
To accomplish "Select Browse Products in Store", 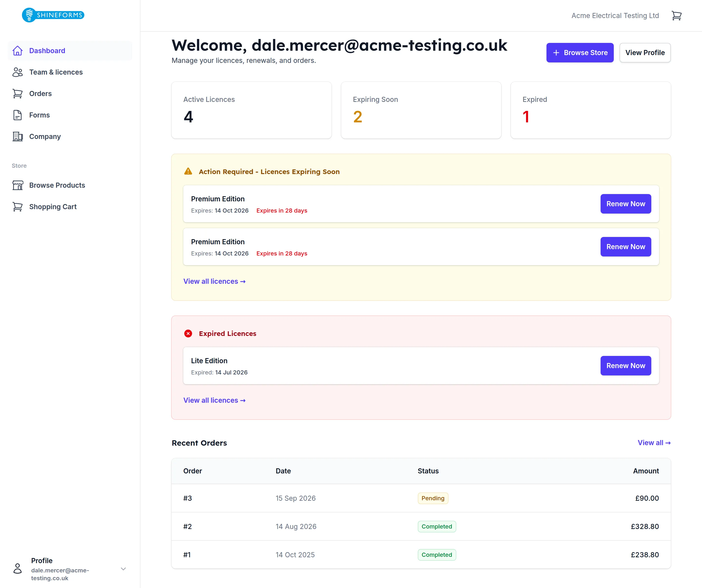I will (x=70, y=185).
